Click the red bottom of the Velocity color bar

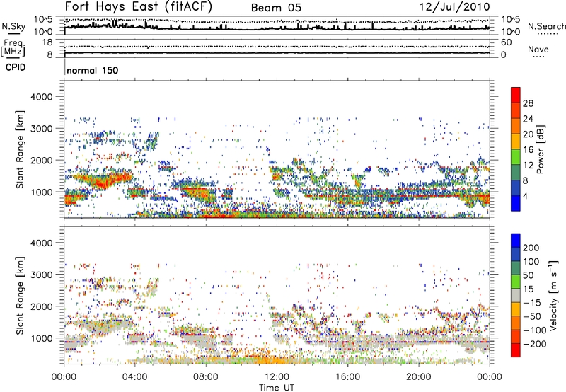[x=516, y=350]
